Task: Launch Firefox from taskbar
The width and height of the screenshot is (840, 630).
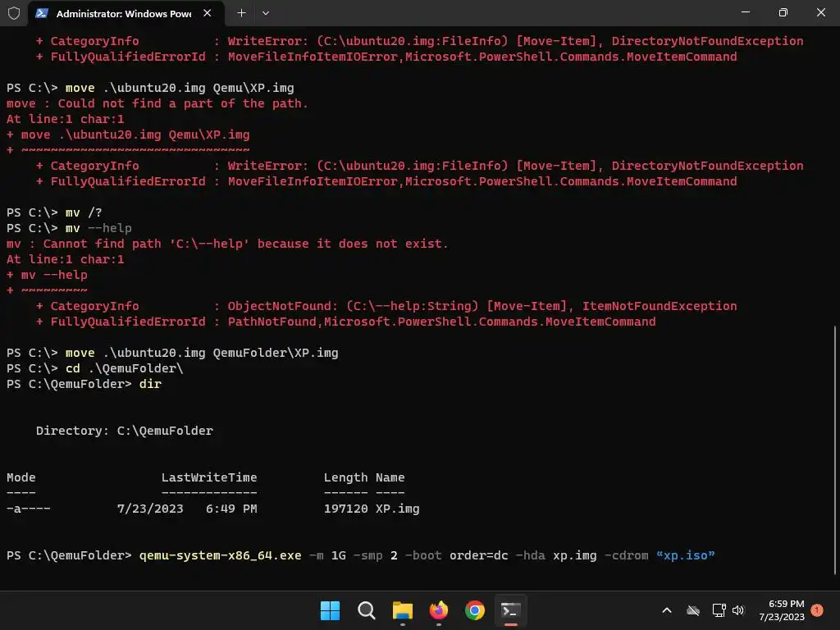Action: pyautogui.click(x=439, y=610)
